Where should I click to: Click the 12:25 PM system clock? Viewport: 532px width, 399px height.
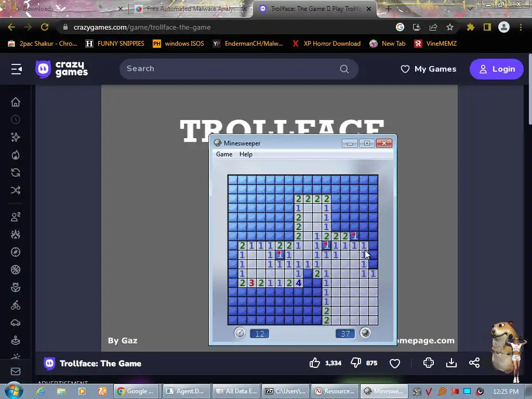(x=506, y=391)
